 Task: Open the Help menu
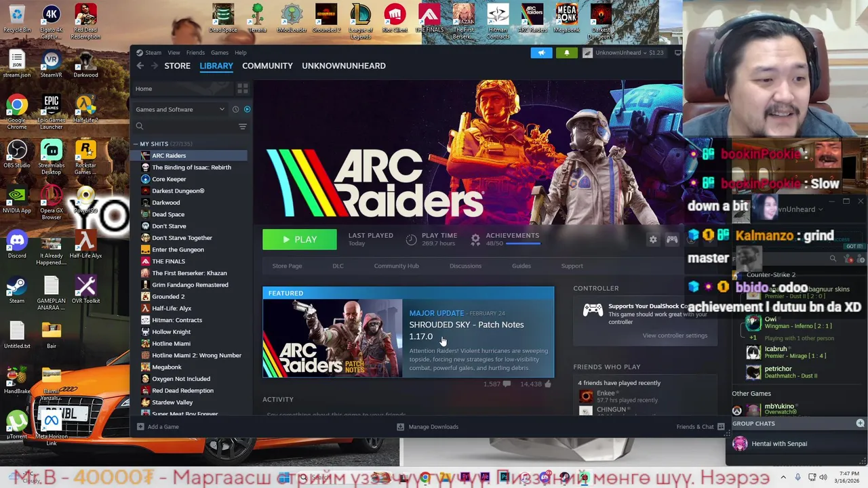[x=241, y=52]
